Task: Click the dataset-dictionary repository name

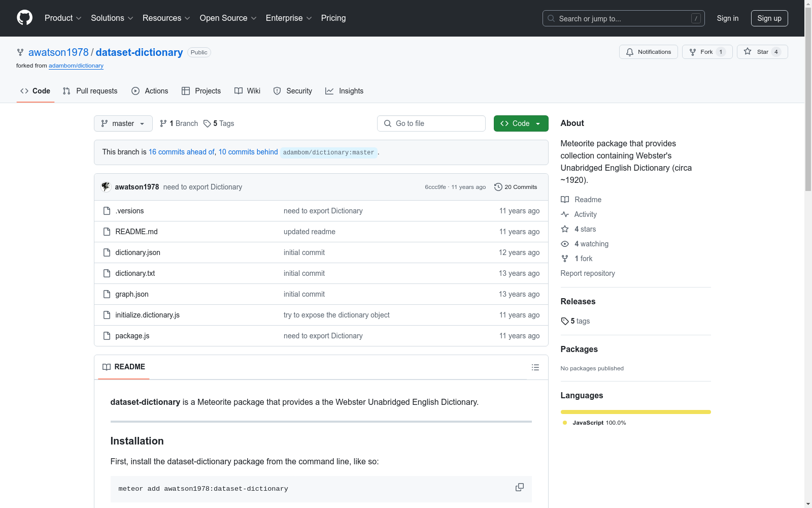Action: point(139,52)
